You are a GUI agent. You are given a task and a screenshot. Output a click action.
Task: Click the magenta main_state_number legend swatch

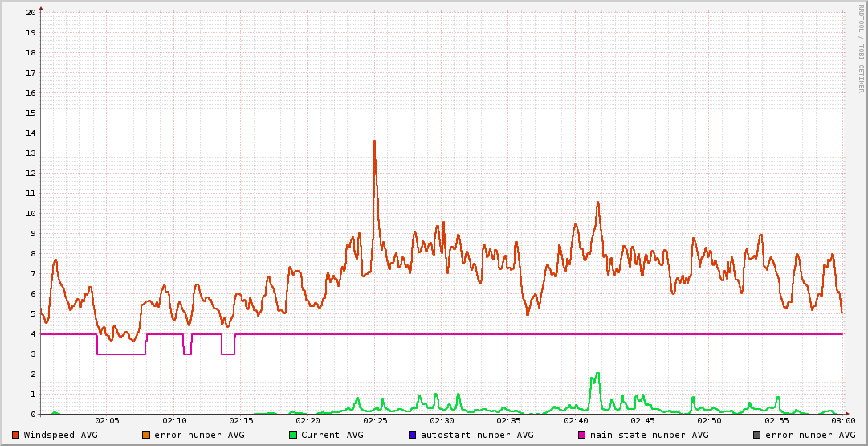tap(582, 435)
